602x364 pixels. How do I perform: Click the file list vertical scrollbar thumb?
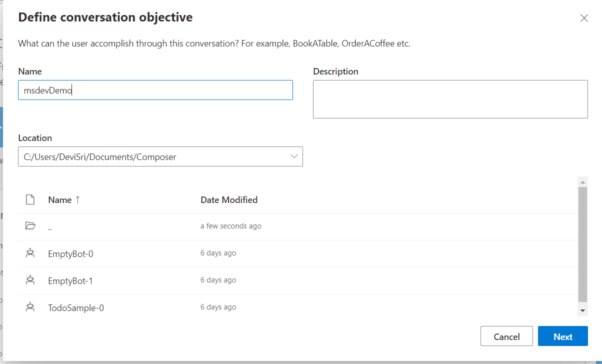pyautogui.click(x=582, y=245)
